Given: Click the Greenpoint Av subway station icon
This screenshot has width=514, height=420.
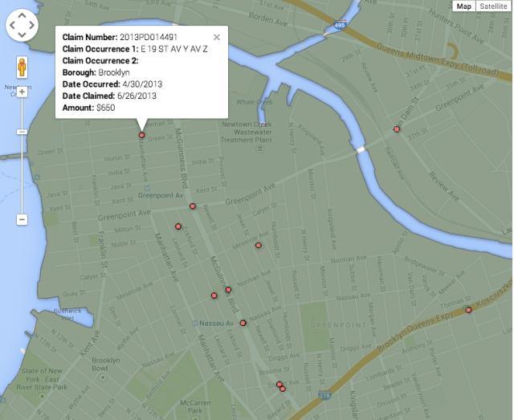Looking at the screenshot, I should click(148, 188).
